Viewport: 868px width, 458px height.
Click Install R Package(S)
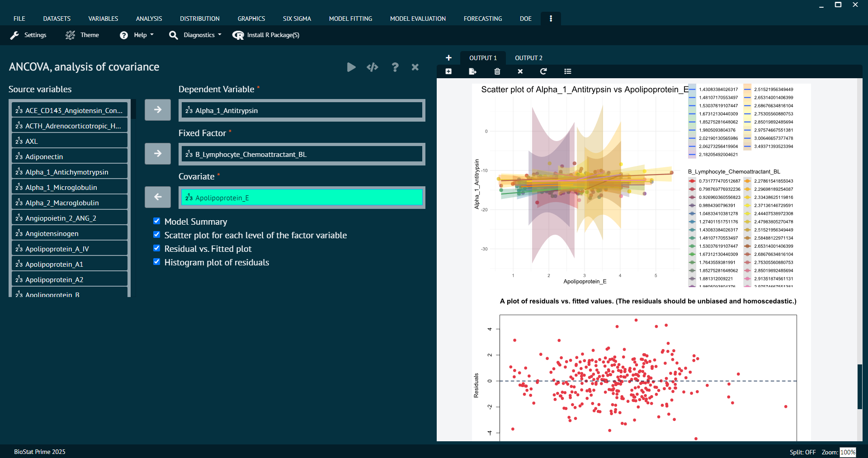(266, 35)
